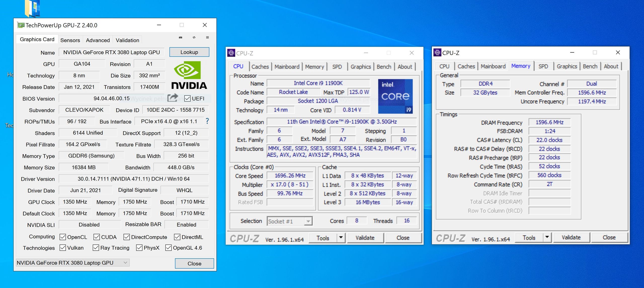Toggle the CUDA checkbox
This screenshot has height=288, width=644.
coord(96,237)
